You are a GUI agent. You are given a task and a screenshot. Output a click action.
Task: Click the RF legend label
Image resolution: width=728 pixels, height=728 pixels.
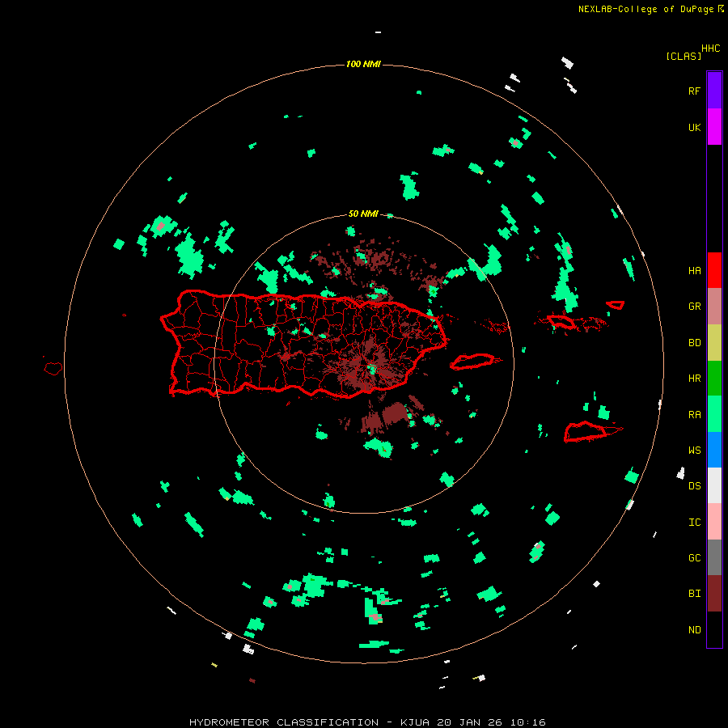tap(694, 91)
